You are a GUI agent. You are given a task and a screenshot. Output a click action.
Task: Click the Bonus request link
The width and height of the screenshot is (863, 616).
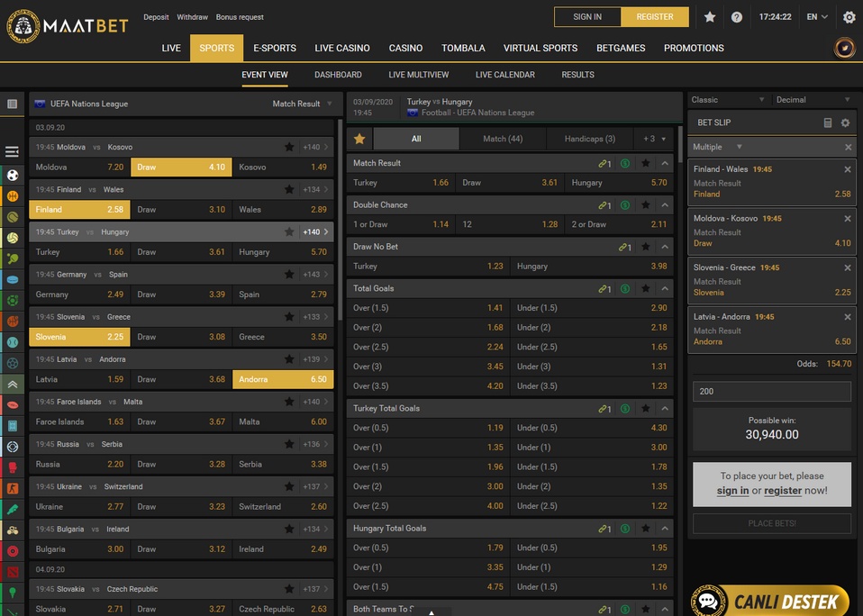[x=240, y=17]
